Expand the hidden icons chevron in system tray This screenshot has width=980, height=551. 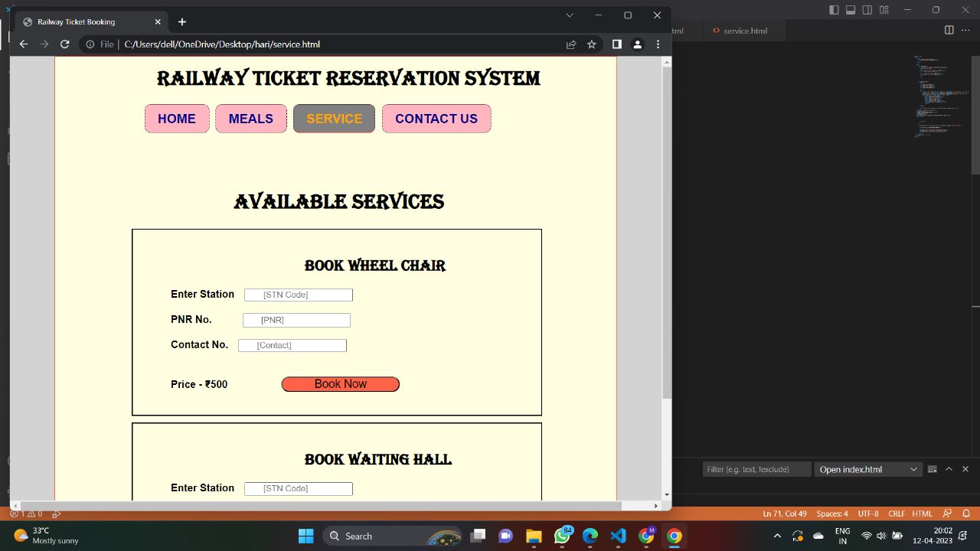tap(777, 536)
